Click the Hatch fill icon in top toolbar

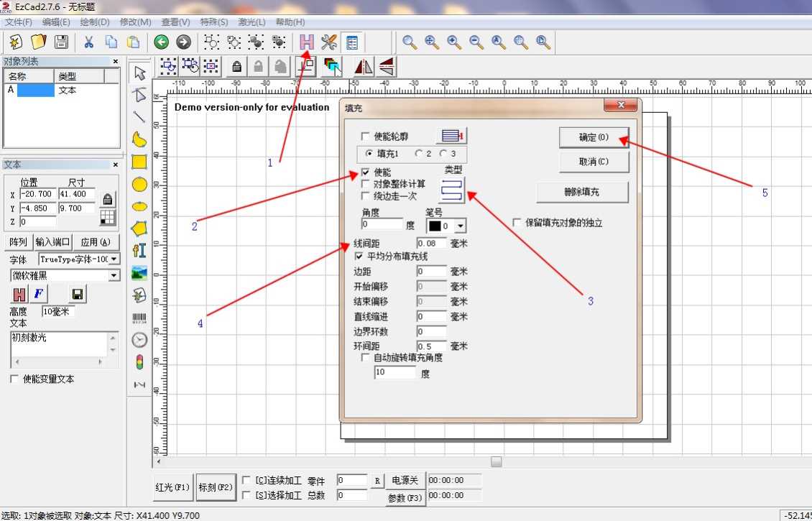tap(307, 42)
